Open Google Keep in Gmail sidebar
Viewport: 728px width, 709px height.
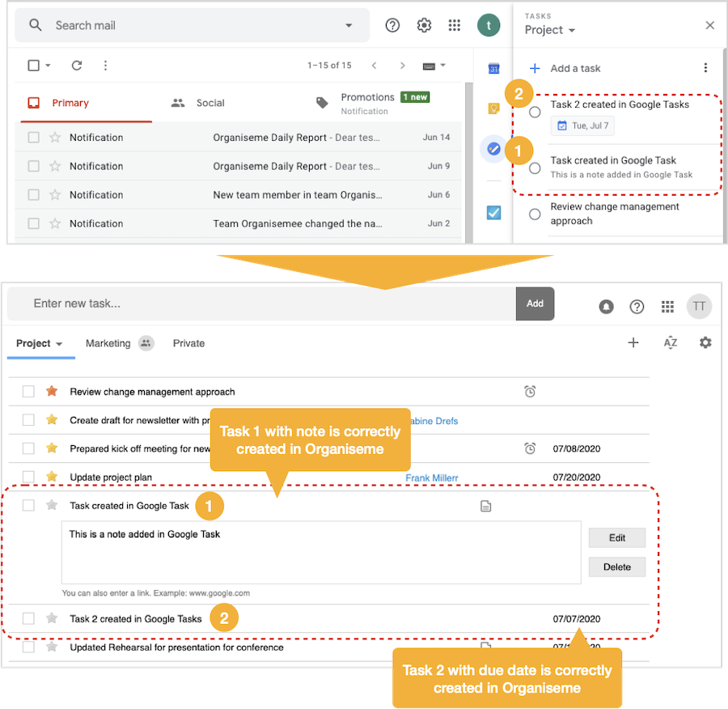[x=494, y=106]
